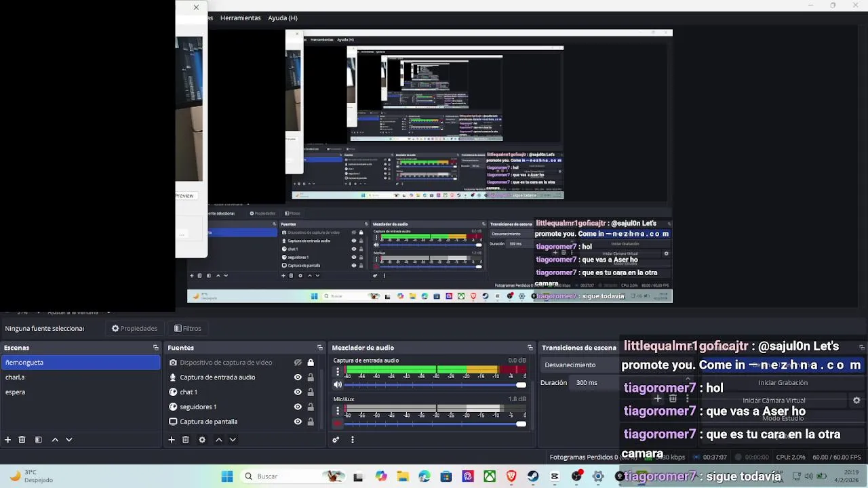
Task: Click the Preview button in left window
Action: coord(184,195)
